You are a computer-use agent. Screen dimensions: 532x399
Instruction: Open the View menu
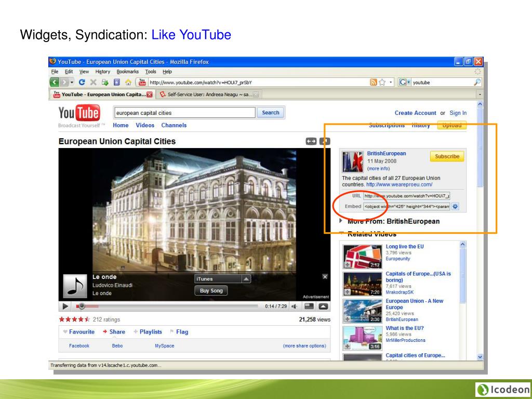(x=84, y=72)
